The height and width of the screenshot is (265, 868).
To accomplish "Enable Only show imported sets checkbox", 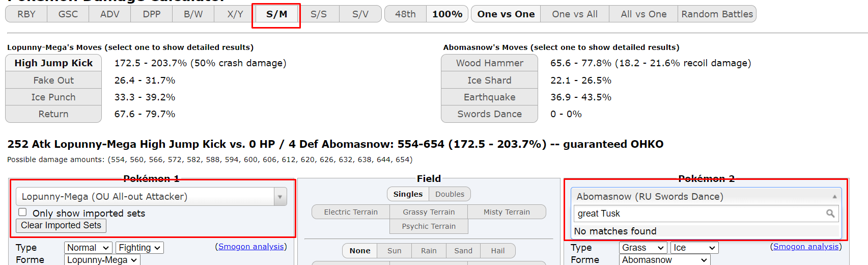I will click(22, 213).
